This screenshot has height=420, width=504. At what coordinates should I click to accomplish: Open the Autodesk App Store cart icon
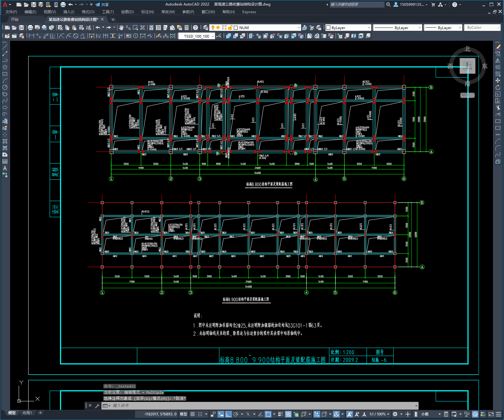[x=433, y=5]
